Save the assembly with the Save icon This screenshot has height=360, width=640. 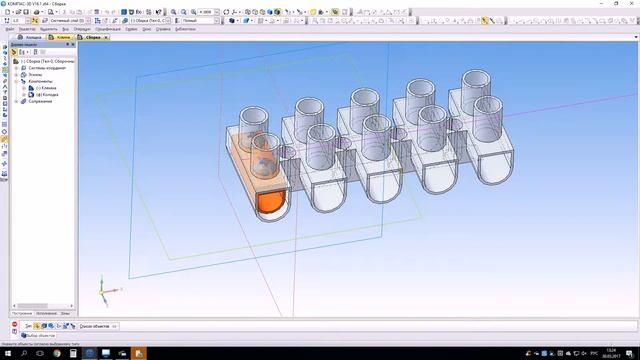click(26, 12)
